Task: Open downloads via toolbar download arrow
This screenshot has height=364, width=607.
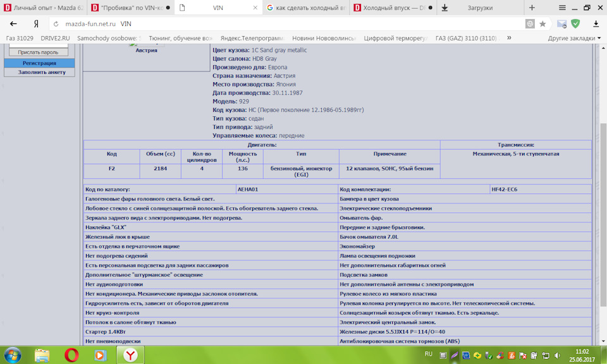Action: tap(596, 24)
